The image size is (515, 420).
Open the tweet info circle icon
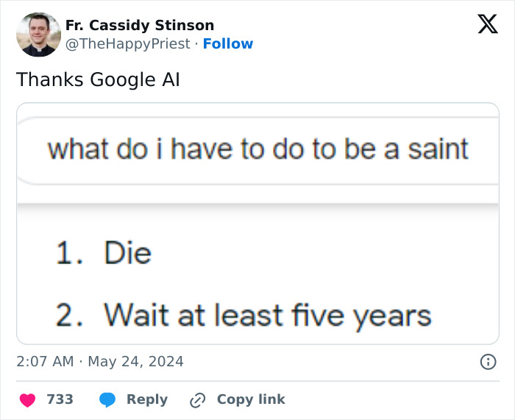(487, 362)
